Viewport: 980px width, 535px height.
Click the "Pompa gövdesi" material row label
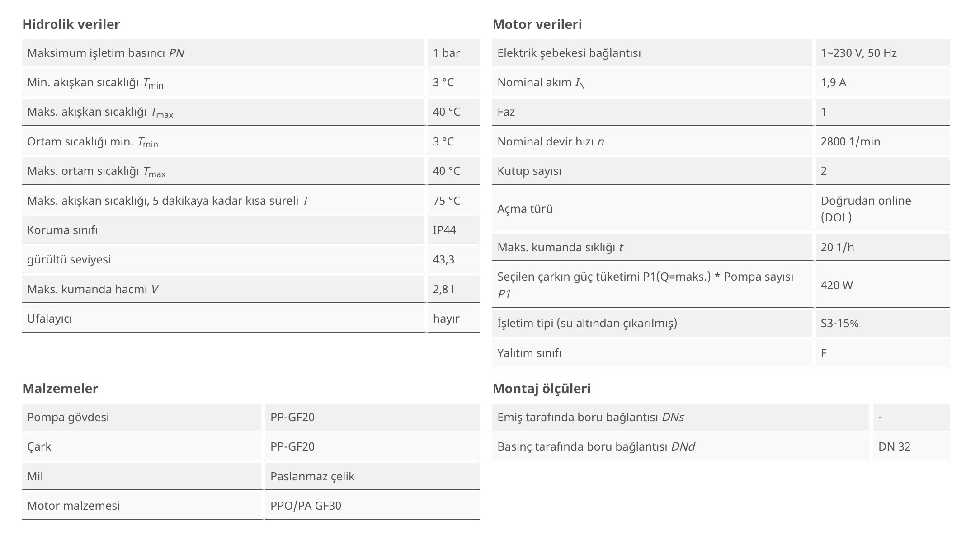click(68, 417)
